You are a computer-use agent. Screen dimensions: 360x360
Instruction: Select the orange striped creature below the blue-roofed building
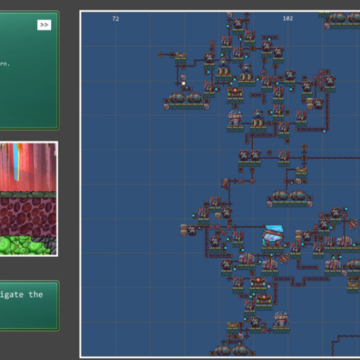click(284, 258)
